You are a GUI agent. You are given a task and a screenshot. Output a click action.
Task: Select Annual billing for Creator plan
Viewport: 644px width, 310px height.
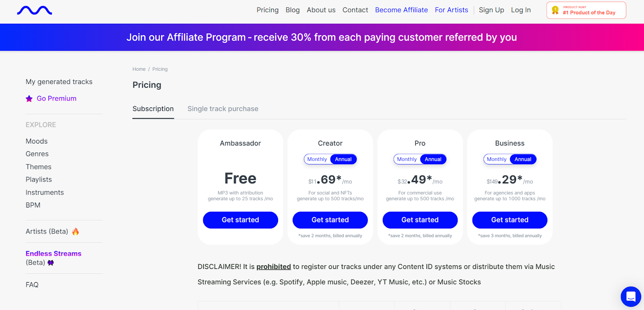343,159
